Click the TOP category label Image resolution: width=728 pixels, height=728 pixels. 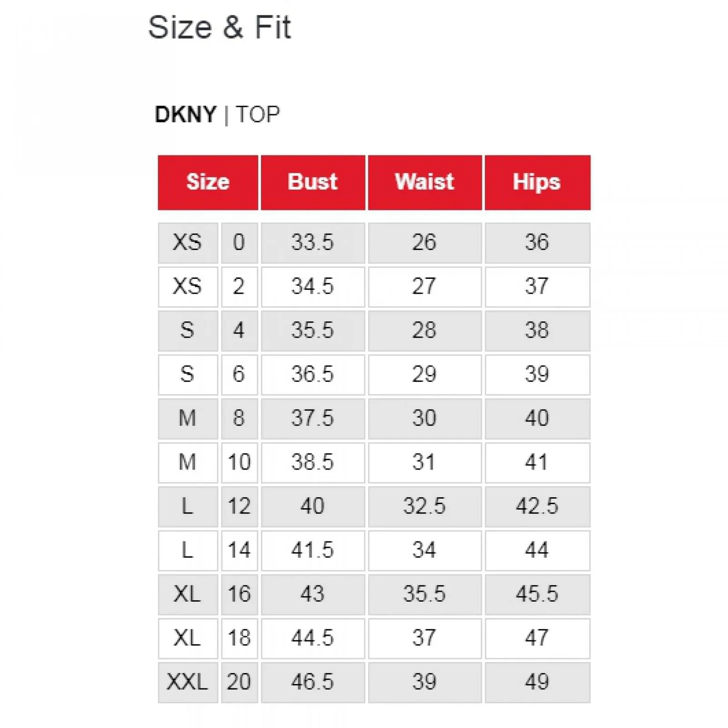click(x=258, y=114)
